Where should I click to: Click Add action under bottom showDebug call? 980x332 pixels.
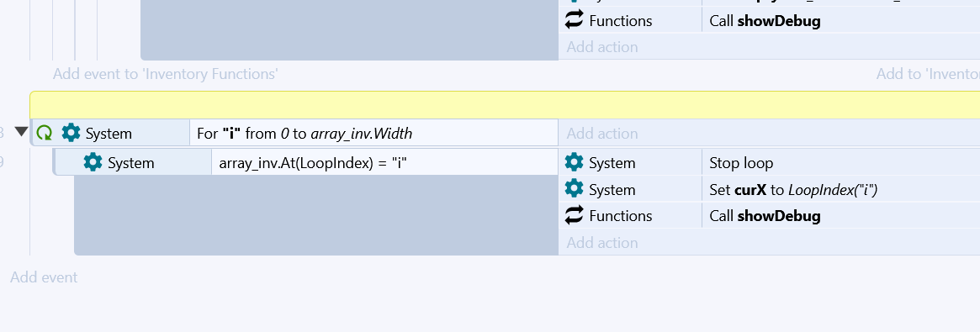pos(601,243)
